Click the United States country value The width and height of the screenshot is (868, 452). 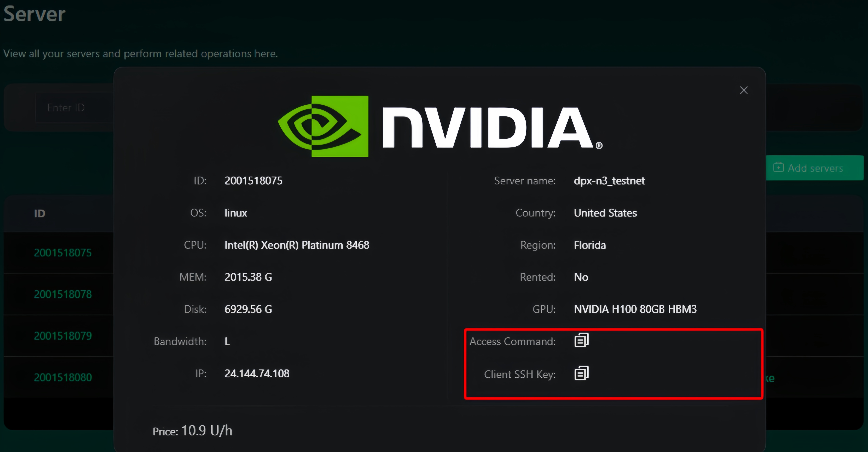click(605, 213)
